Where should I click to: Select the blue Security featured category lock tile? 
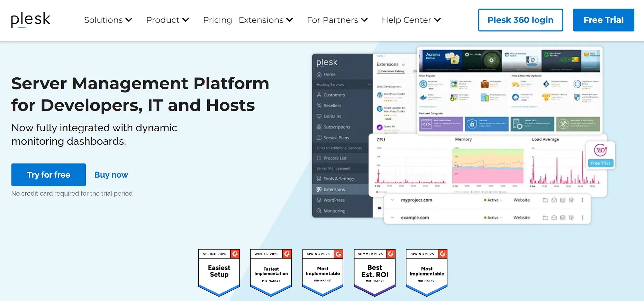487,124
